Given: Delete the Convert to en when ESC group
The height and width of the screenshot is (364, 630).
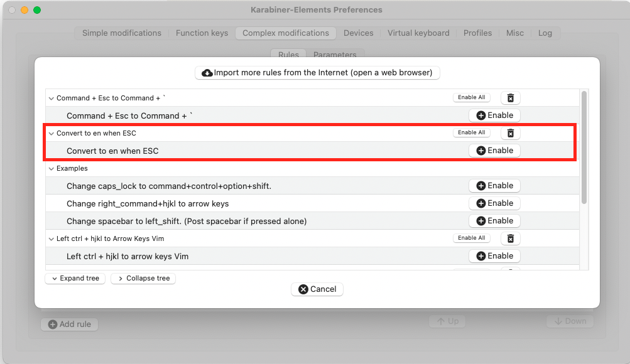Looking at the screenshot, I should click(510, 133).
